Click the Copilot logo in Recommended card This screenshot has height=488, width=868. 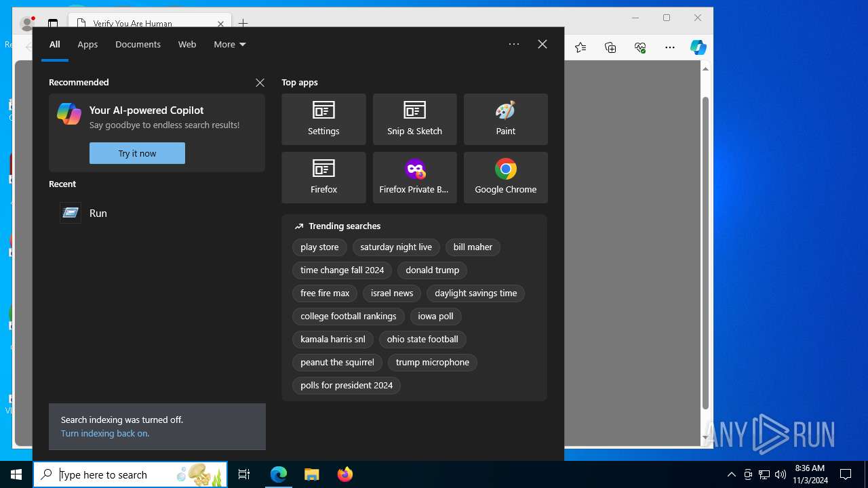click(x=69, y=114)
